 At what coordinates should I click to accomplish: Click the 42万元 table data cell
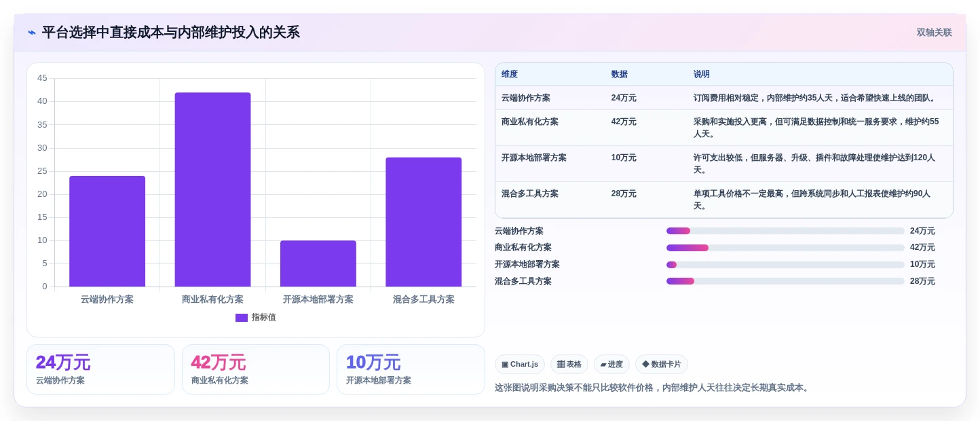click(x=624, y=122)
